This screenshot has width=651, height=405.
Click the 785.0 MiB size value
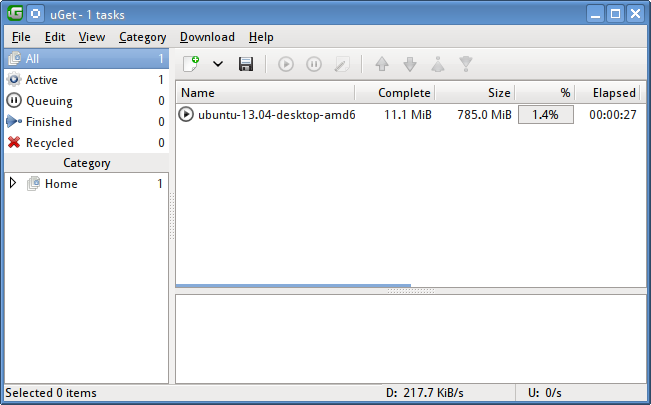tap(485, 115)
